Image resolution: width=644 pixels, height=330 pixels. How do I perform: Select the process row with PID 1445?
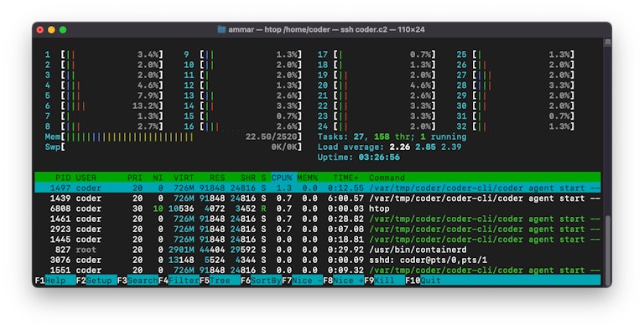[318, 240]
